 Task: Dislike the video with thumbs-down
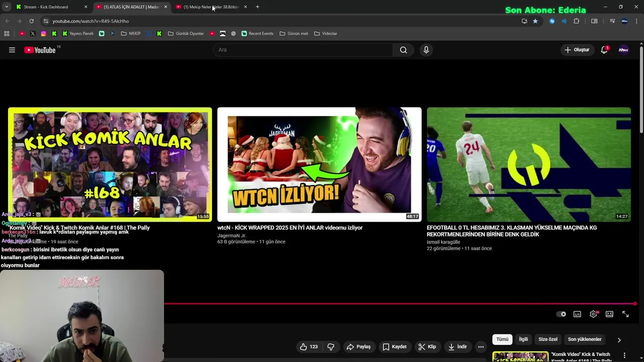(x=331, y=346)
